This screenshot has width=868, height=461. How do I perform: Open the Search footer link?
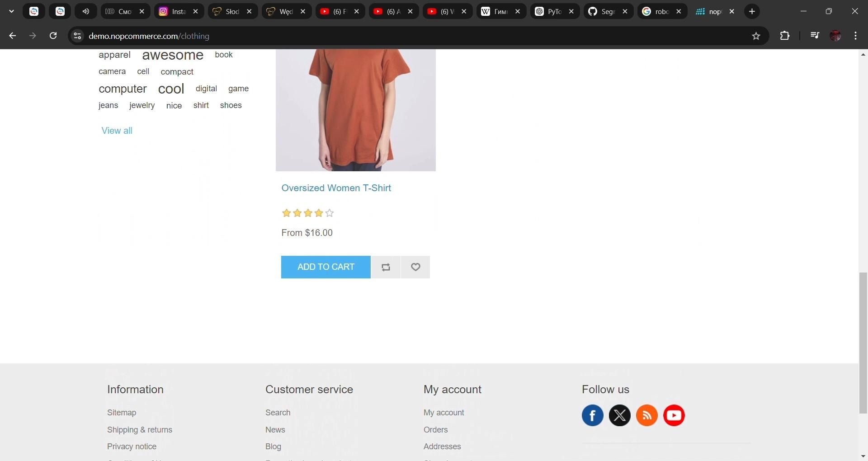pos(278,413)
